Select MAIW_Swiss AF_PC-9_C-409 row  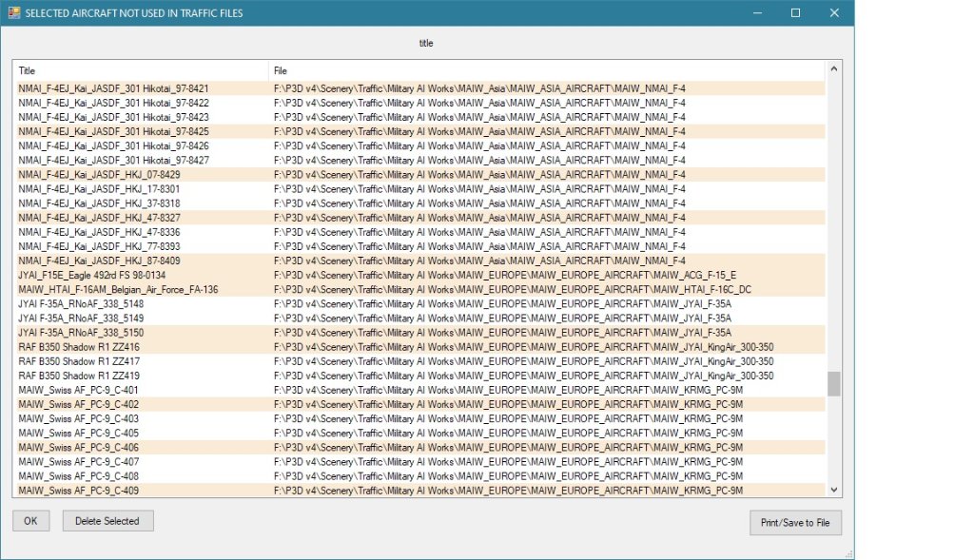click(78, 491)
